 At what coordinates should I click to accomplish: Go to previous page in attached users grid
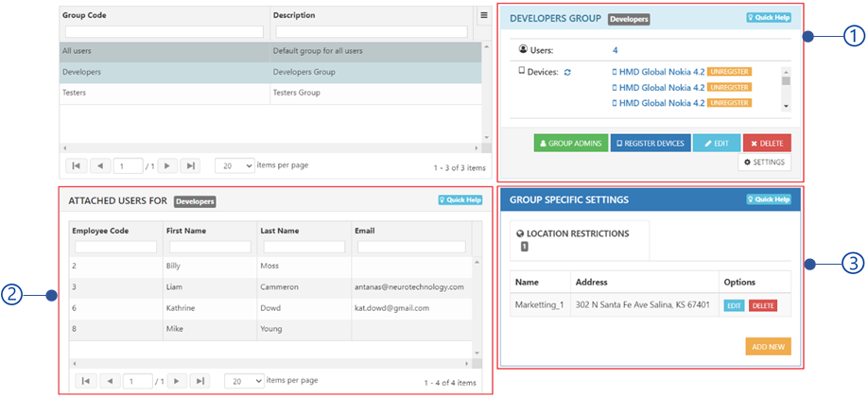point(111,381)
